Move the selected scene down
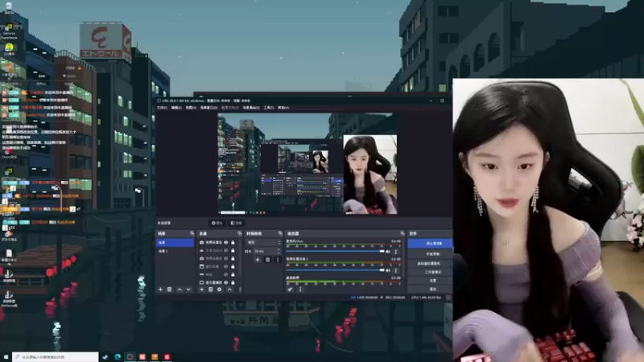Viewport: 644px width, 362px height. pyautogui.click(x=188, y=290)
